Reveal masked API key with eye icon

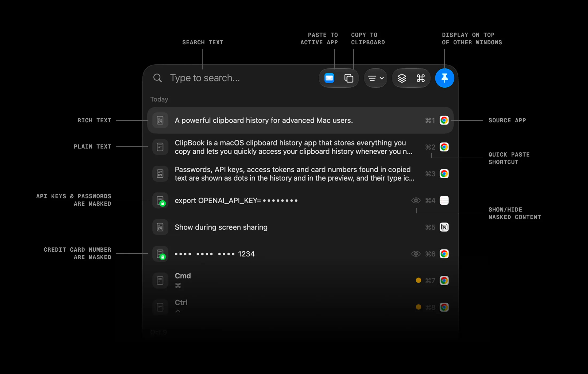pyautogui.click(x=416, y=200)
